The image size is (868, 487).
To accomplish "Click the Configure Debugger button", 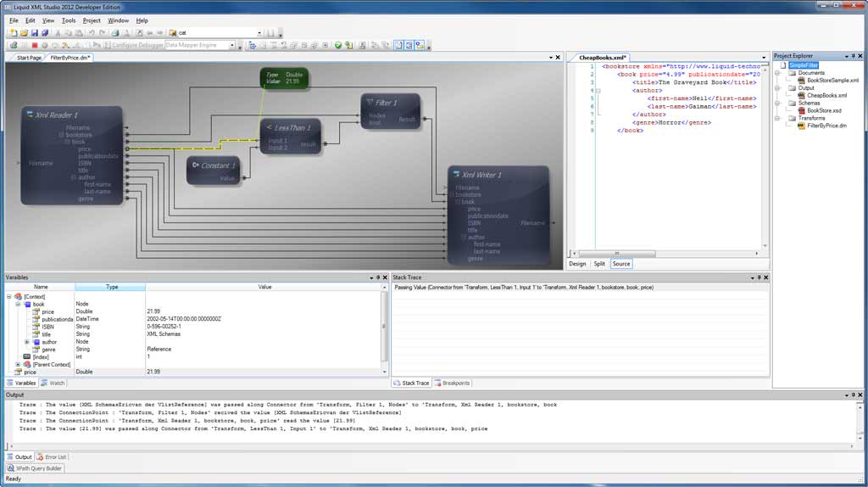I will [x=134, y=45].
